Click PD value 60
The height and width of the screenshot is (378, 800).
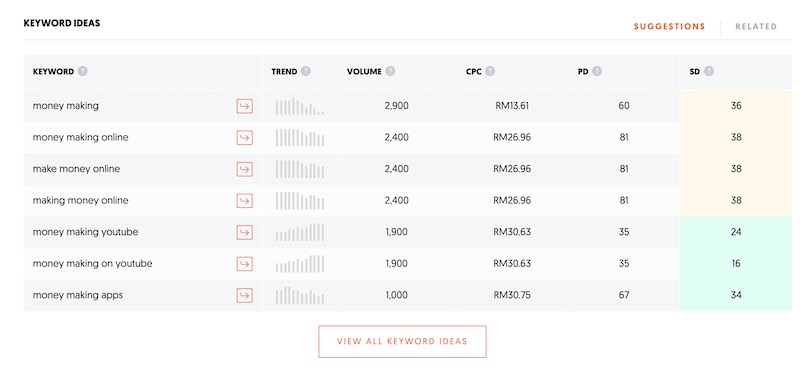(623, 106)
